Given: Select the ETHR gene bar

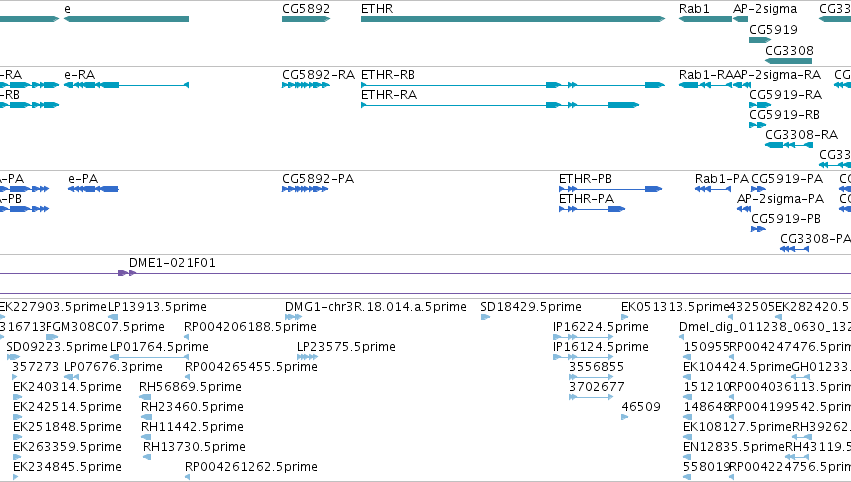Looking at the screenshot, I should (x=513, y=19).
